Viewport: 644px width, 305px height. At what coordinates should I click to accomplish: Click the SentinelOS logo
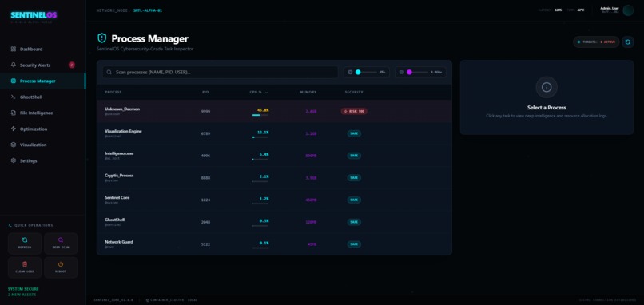point(34,15)
